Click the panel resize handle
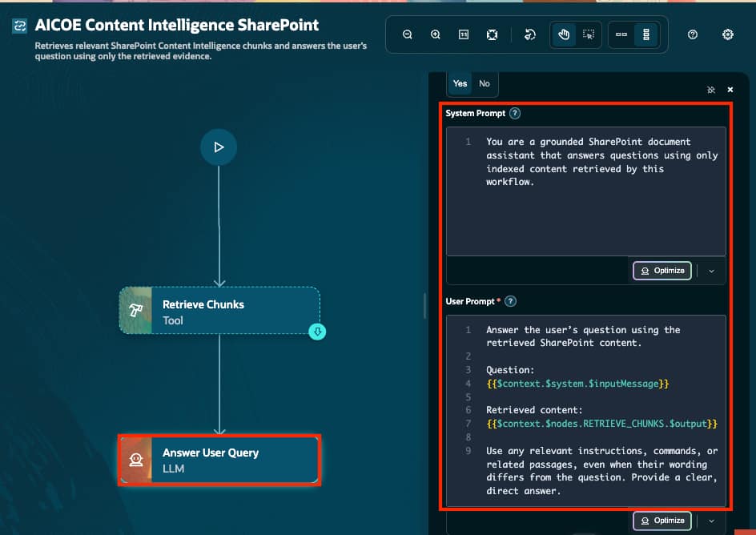756x535 pixels. click(424, 306)
